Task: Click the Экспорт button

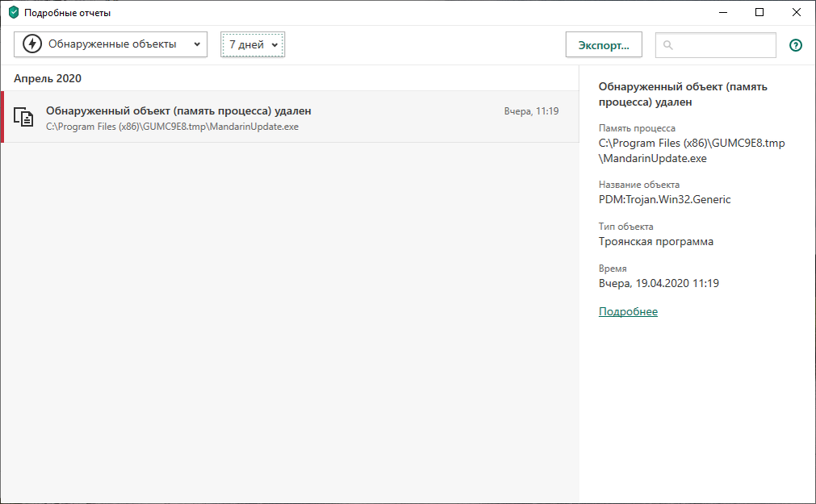Action: pyautogui.click(x=603, y=44)
